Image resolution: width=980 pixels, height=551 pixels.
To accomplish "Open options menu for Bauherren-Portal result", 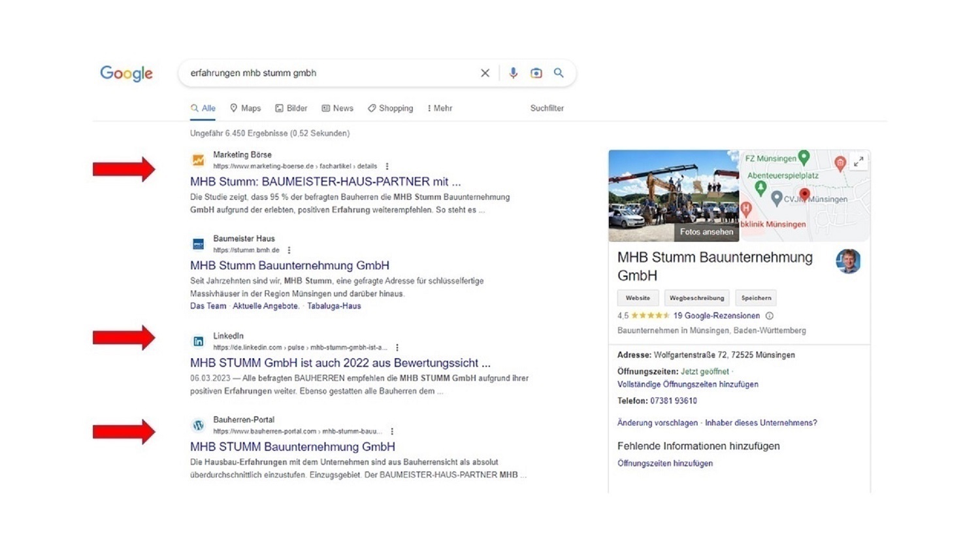I will (392, 431).
